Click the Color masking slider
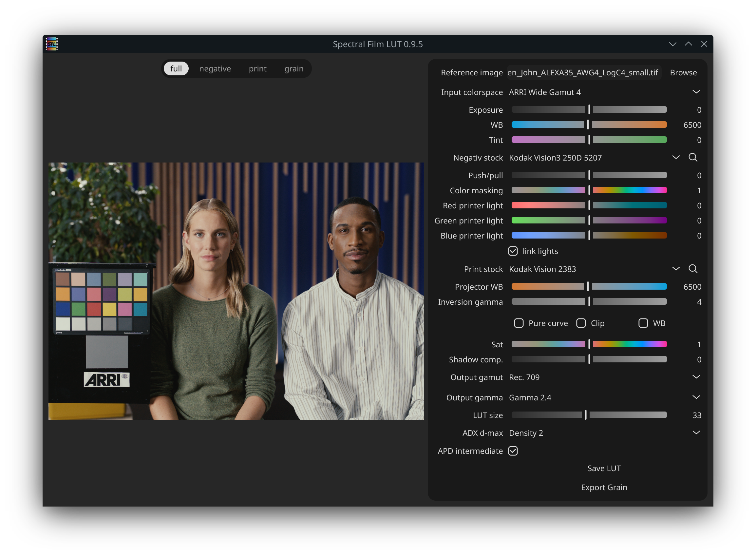This screenshot has height=557, width=756. (589, 190)
